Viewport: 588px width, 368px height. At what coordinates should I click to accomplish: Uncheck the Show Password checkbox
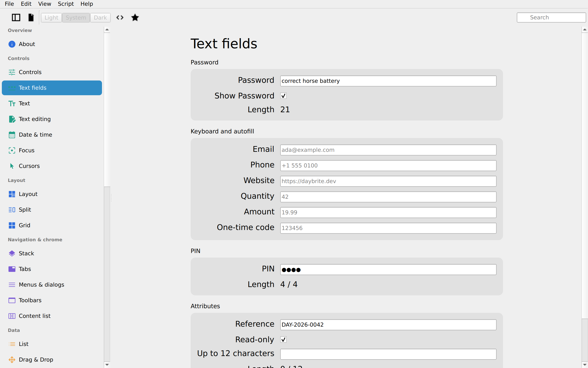click(x=283, y=96)
